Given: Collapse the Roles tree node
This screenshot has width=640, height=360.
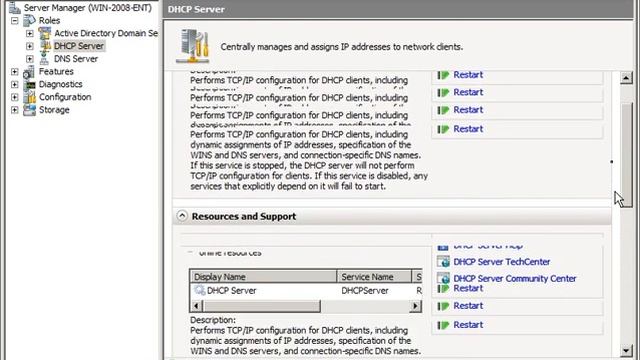Looking at the screenshot, I should [x=15, y=20].
